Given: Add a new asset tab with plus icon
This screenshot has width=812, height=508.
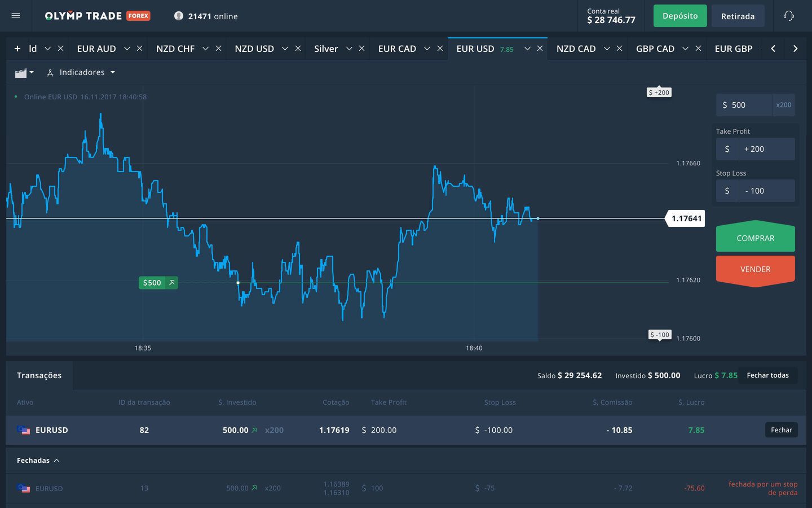Looking at the screenshot, I should click(17, 49).
